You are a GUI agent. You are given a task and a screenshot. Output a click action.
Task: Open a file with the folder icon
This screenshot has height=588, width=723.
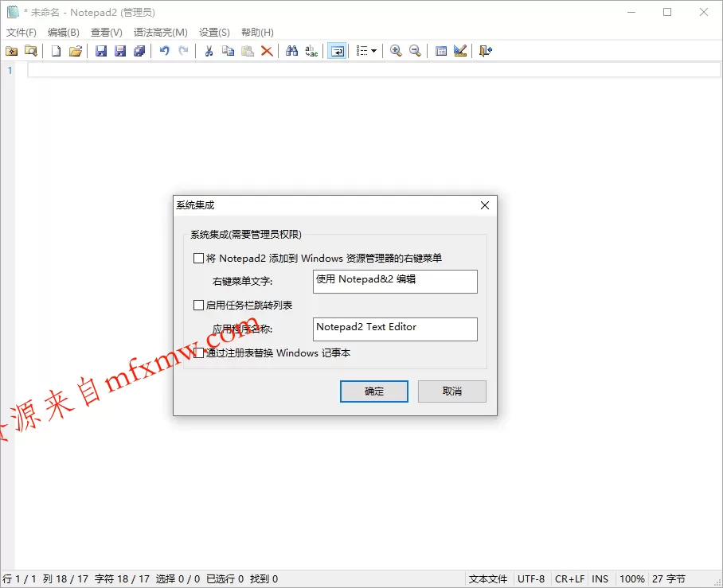76,51
